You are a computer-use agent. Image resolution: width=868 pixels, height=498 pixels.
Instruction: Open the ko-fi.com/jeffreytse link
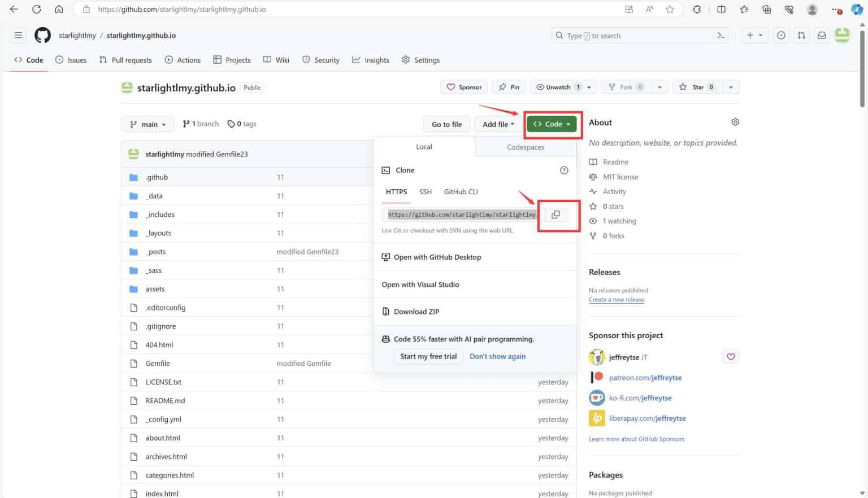[640, 398]
